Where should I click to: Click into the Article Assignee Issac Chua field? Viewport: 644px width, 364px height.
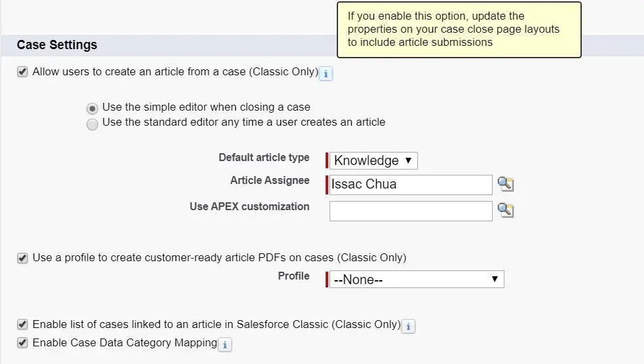(411, 185)
